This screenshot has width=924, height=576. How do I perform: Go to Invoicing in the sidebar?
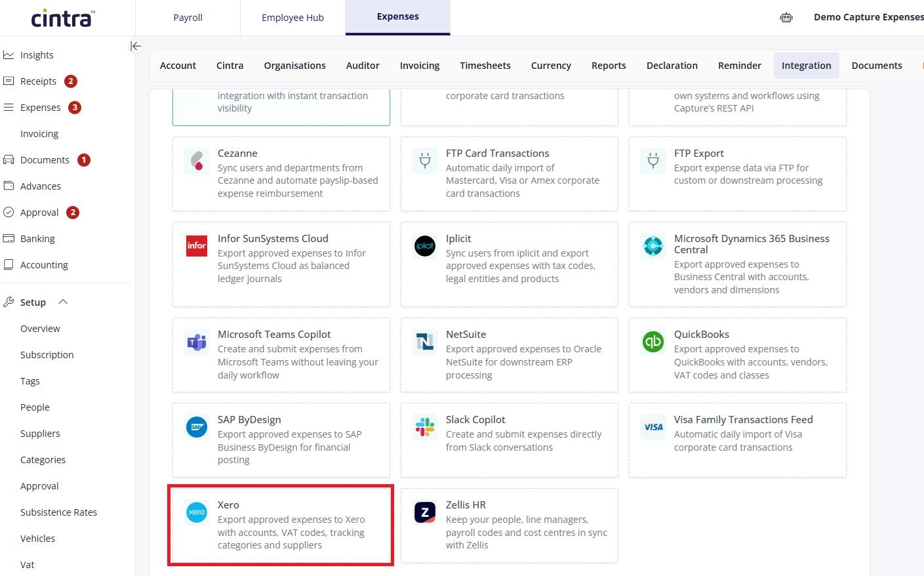(x=39, y=134)
